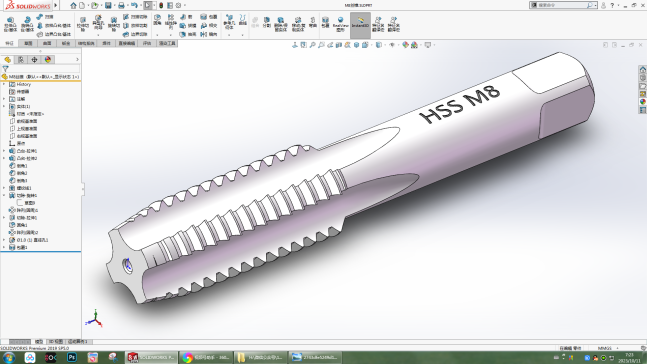The width and height of the screenshot is (647, 364).
Task: Open the Fillet dropdown arrow
Action: (x=157, y=35)
